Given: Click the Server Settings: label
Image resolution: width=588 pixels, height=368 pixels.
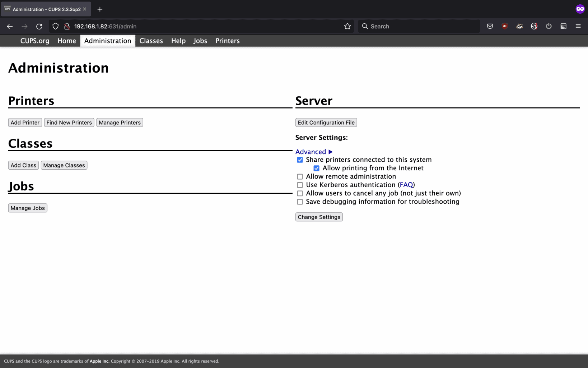Looking at the screenshot, I should (322, 138).
